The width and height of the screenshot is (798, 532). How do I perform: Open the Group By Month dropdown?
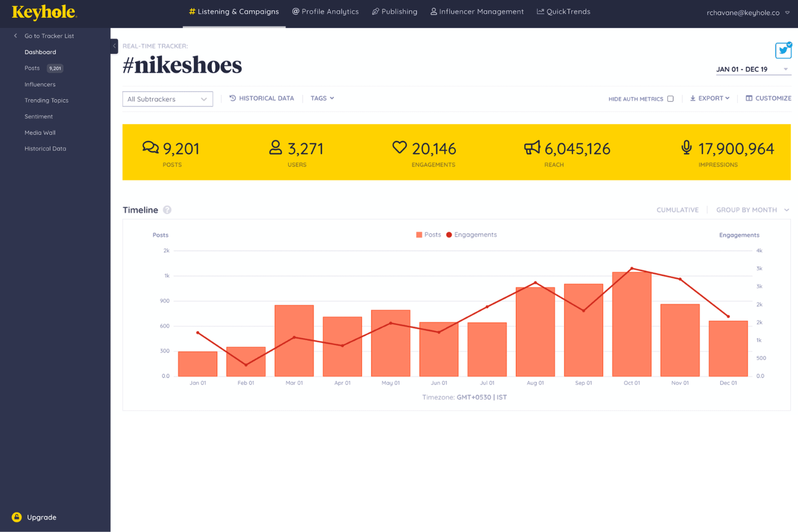(x=752, y=210)
